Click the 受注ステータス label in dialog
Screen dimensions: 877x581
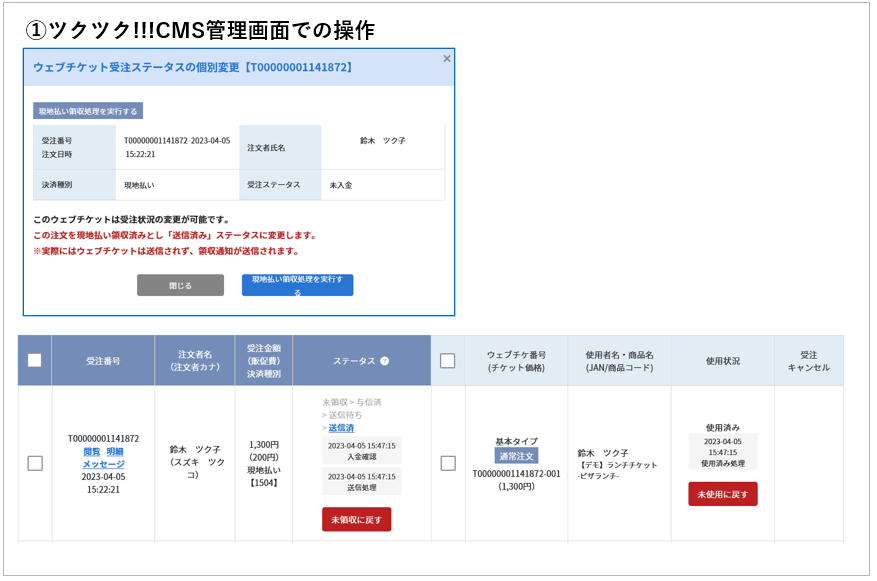(274, 185)
